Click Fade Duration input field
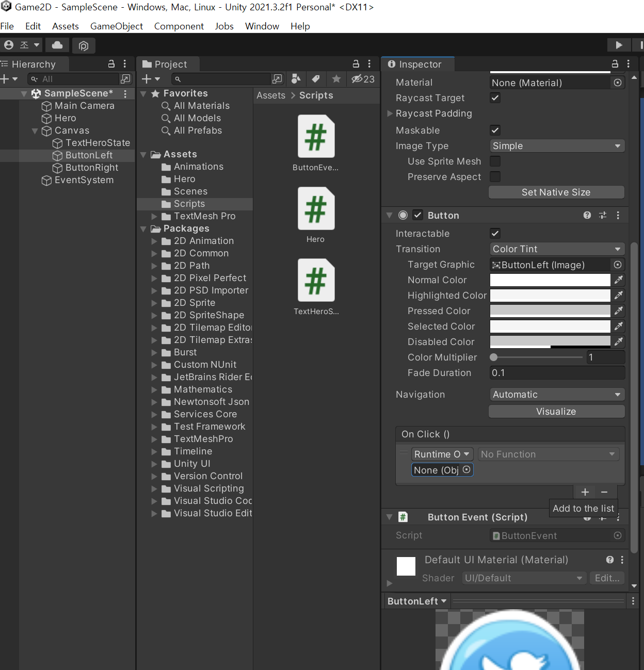 click(x=557, y=373)
